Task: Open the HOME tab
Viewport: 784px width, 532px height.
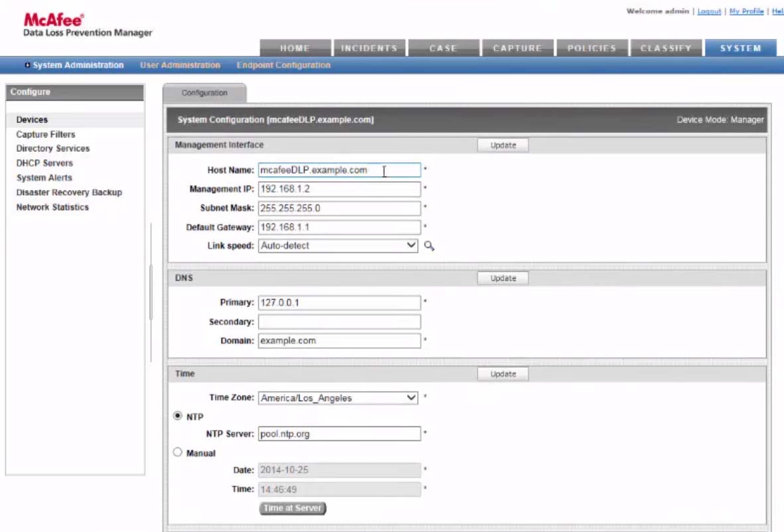Action: (x=295, y=48)
